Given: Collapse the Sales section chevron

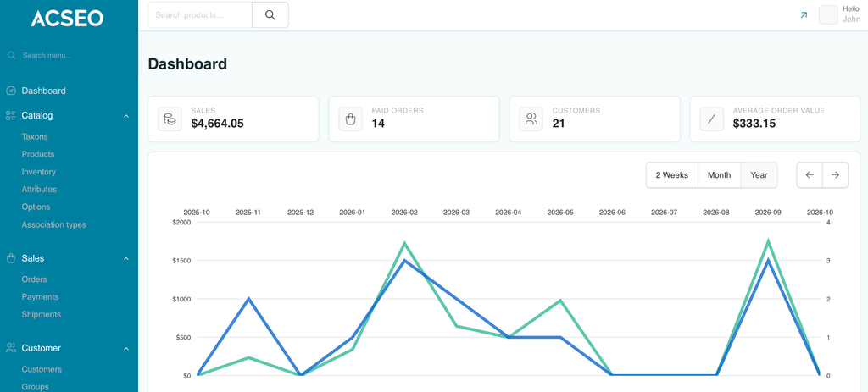Looking at the screenshot, I should (x=126, y=259).
